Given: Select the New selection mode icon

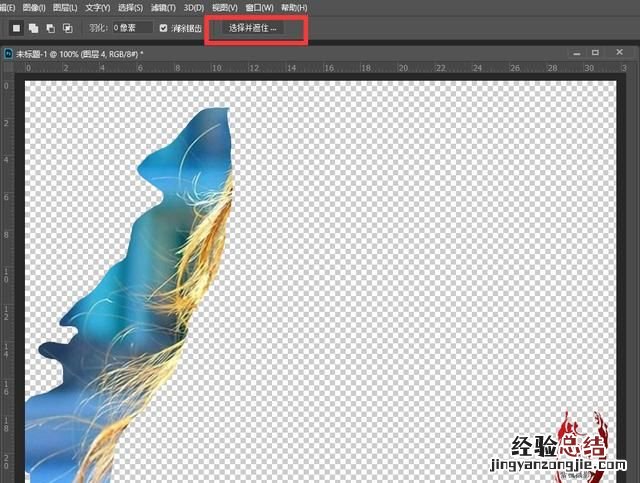Looking at the screenshot, I should tap(16, 28).
